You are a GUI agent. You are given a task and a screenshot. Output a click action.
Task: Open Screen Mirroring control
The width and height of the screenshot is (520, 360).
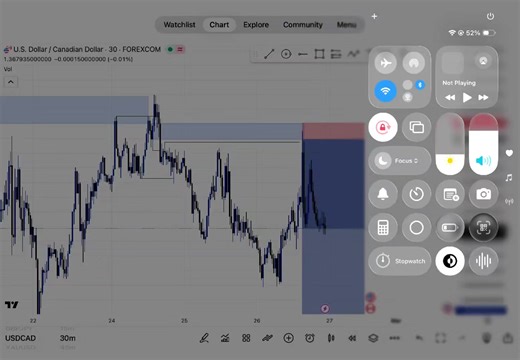(416, 127)
